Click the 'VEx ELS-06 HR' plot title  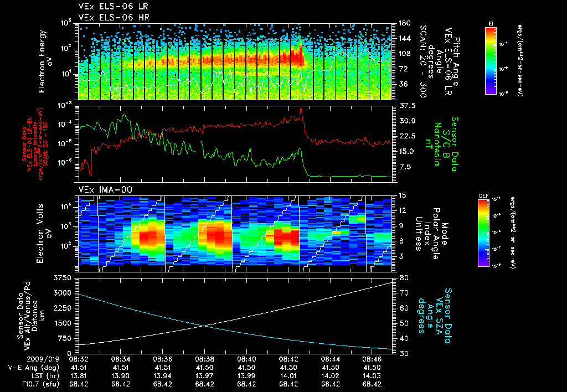(x=114, y=17)
